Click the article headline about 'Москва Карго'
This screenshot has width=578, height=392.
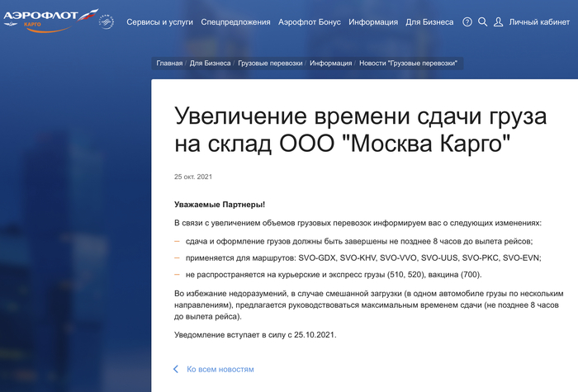tap(359, 130)
